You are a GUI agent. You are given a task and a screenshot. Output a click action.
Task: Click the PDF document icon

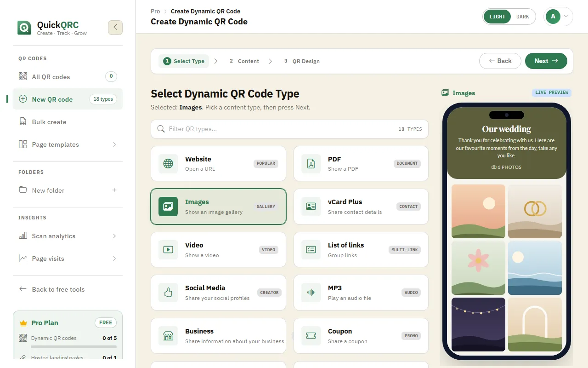[311, 164]
